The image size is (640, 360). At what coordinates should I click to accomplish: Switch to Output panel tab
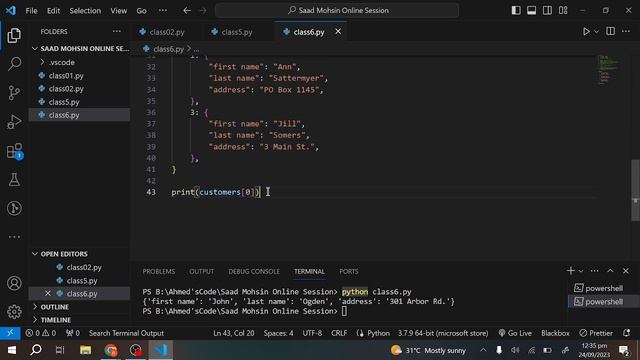[201, 271]
